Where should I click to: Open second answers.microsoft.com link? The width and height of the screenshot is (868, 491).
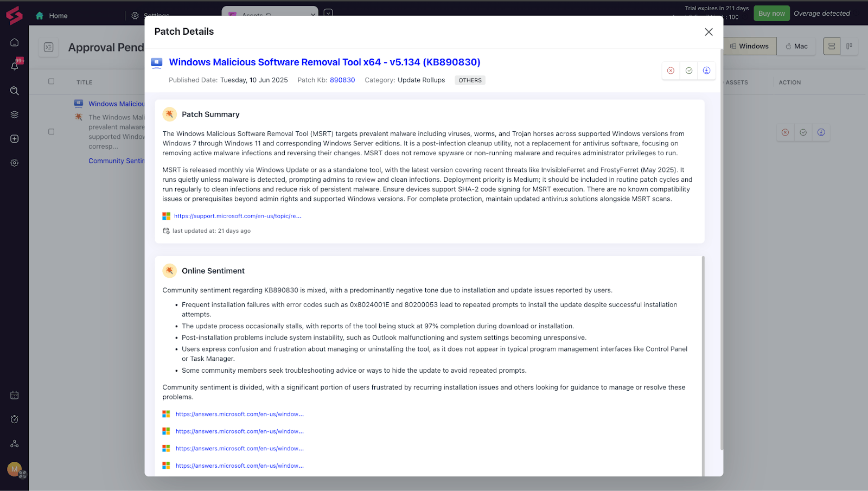click(x=240, y=431)
